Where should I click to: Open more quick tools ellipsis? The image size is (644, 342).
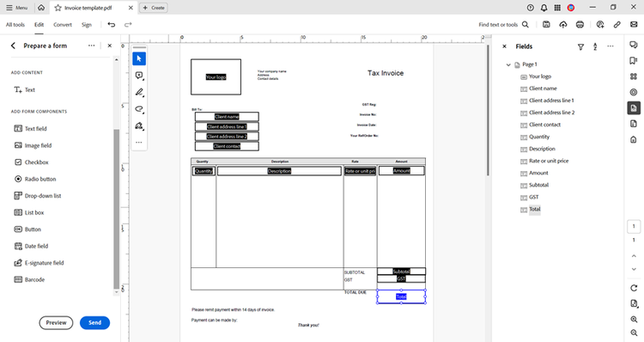click(139, 143)
